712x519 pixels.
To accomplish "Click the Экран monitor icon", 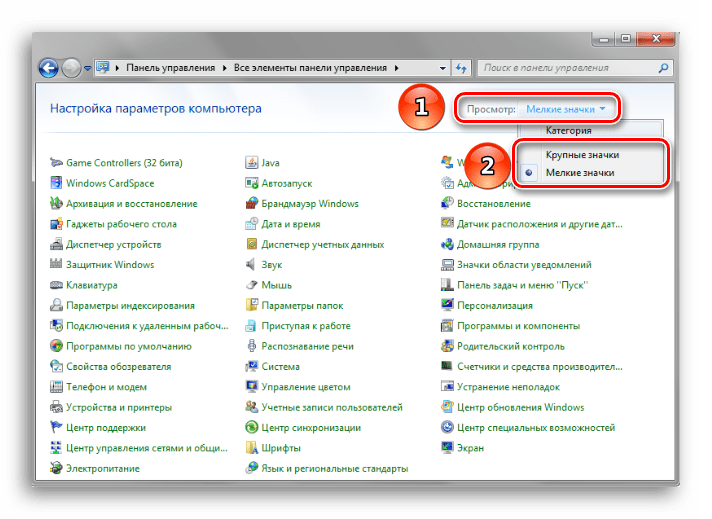I will pyautogui.click(x=447, y=448).
